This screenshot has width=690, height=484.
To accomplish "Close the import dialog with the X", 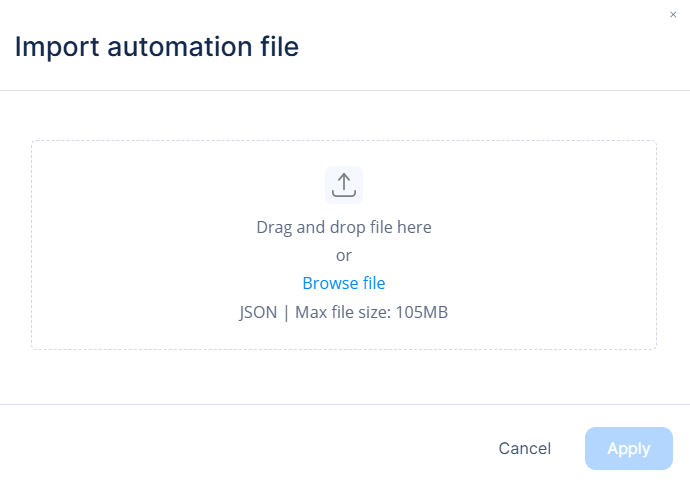I will click(673, 15).
